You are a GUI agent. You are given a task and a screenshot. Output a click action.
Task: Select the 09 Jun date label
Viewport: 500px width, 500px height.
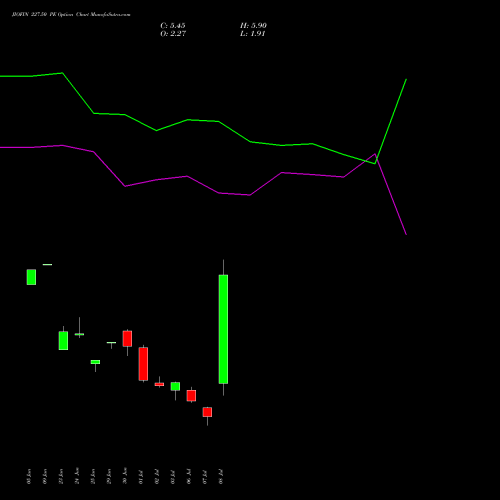pyautogui.click(x=45, y=476)
